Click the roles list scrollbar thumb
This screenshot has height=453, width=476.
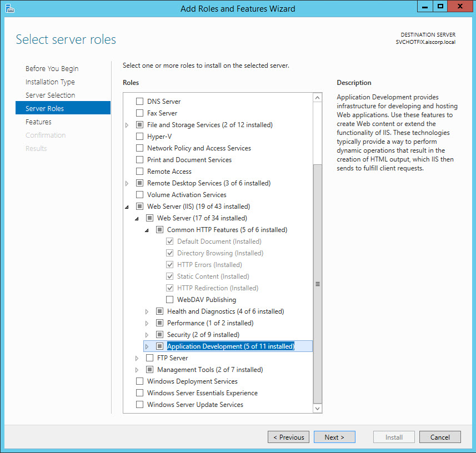[x=318, y=283]
